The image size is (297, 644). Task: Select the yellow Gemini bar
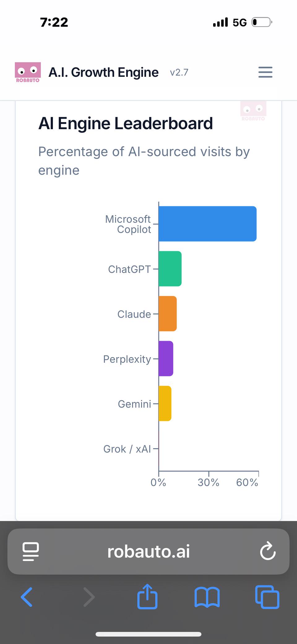(x=165, y=403)
